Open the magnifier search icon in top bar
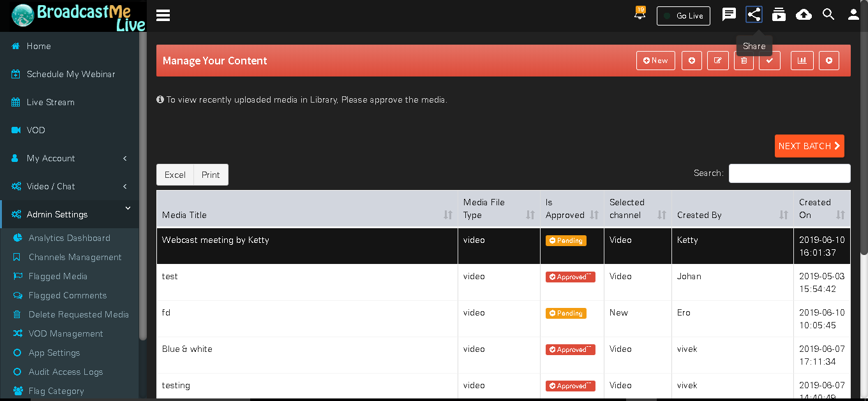 (828, 14)
